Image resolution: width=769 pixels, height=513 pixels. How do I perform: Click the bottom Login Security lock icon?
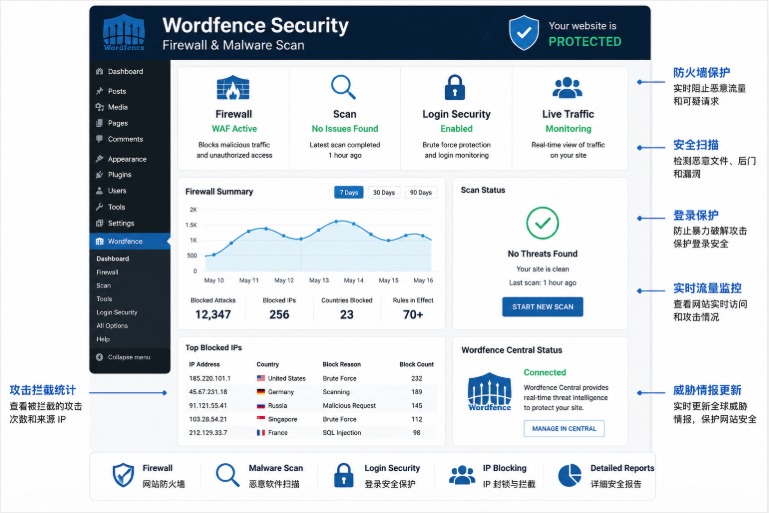click(343, 475)
